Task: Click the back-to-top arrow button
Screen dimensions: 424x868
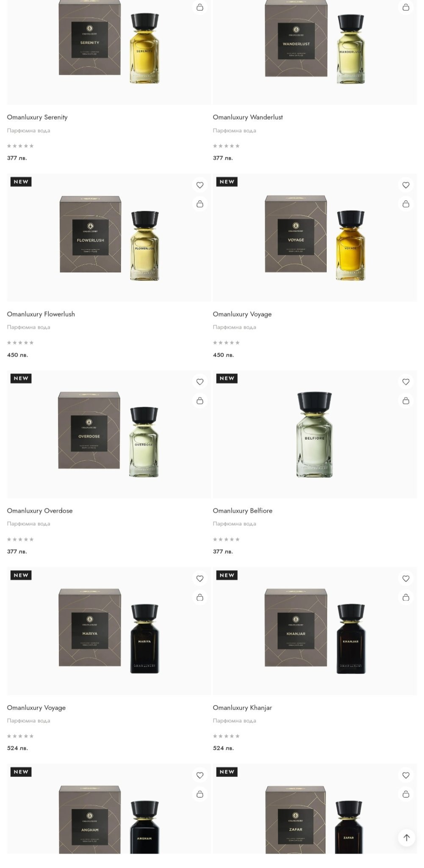Action: [407, 837]
